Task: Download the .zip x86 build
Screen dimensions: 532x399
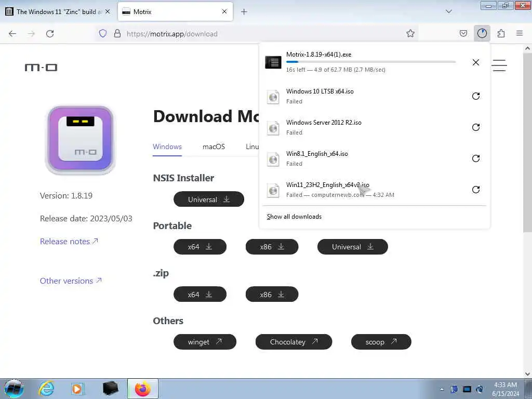Action: click(272, 294)
